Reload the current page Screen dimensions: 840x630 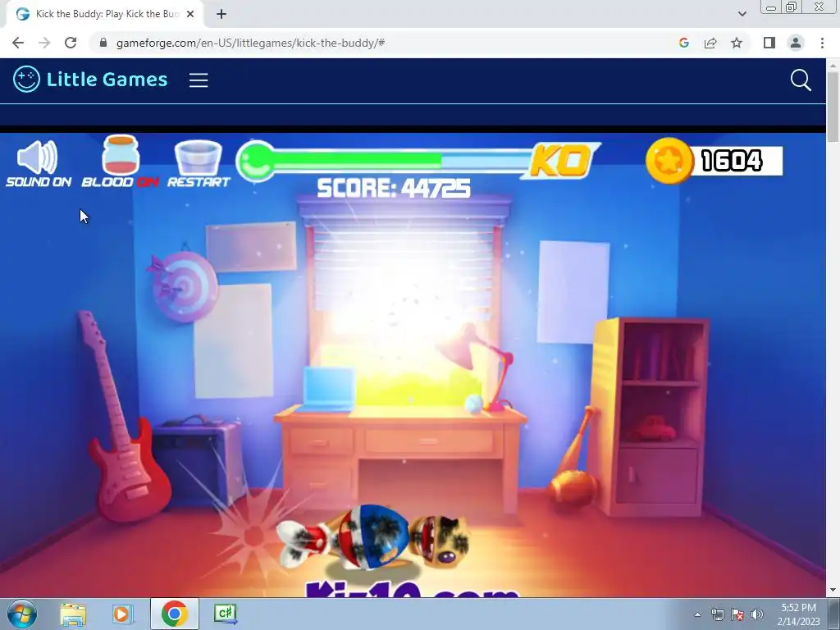71,43
